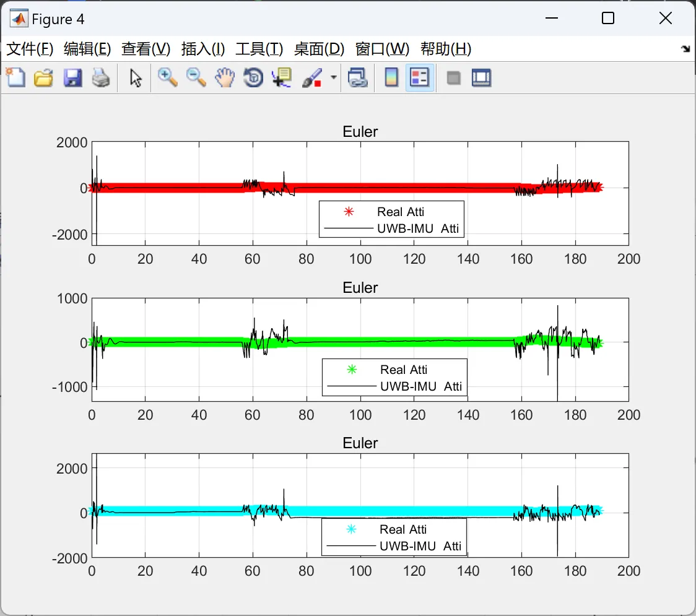Open the 工具(T) menu
The image size is (696, 616).
pos(259,49)
